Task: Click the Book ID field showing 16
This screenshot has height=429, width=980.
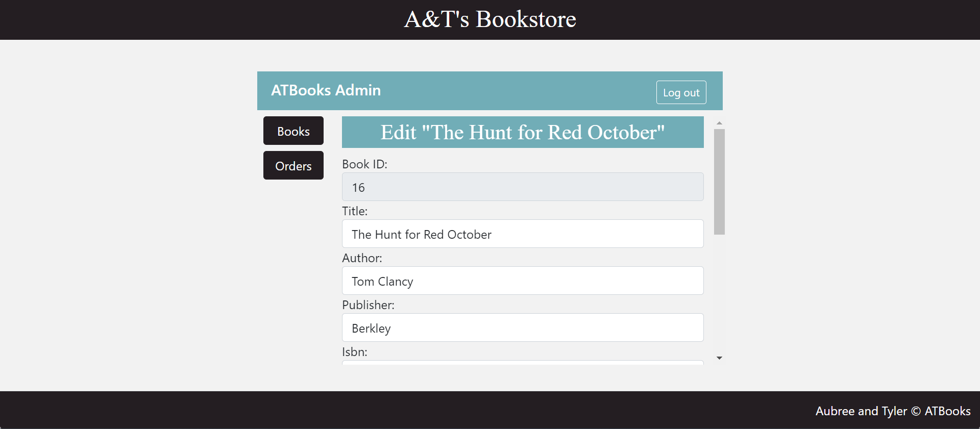Action: coord(523,187)
